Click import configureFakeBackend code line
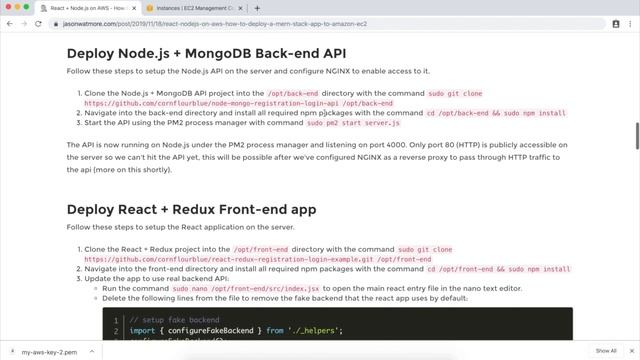 (x=236, y=331)
